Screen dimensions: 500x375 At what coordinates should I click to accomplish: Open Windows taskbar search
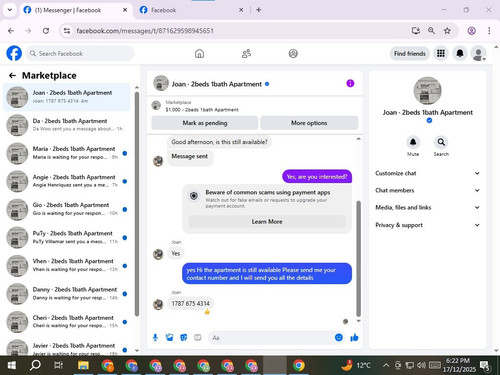click(35, 365)
